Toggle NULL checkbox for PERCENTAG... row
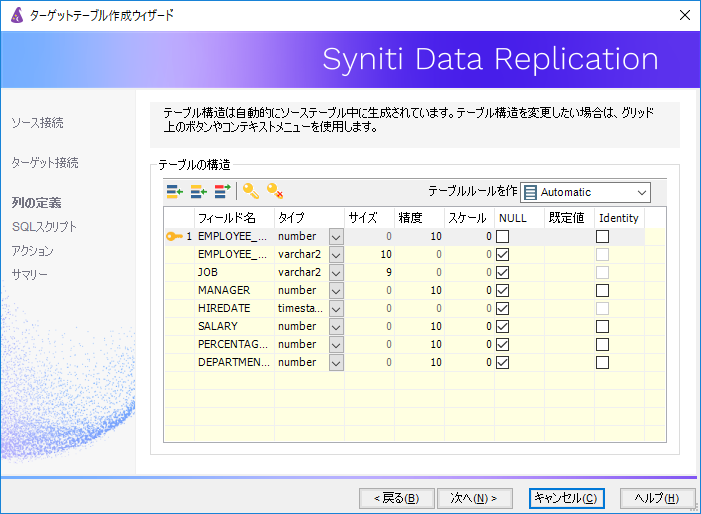 pos(503,344)
